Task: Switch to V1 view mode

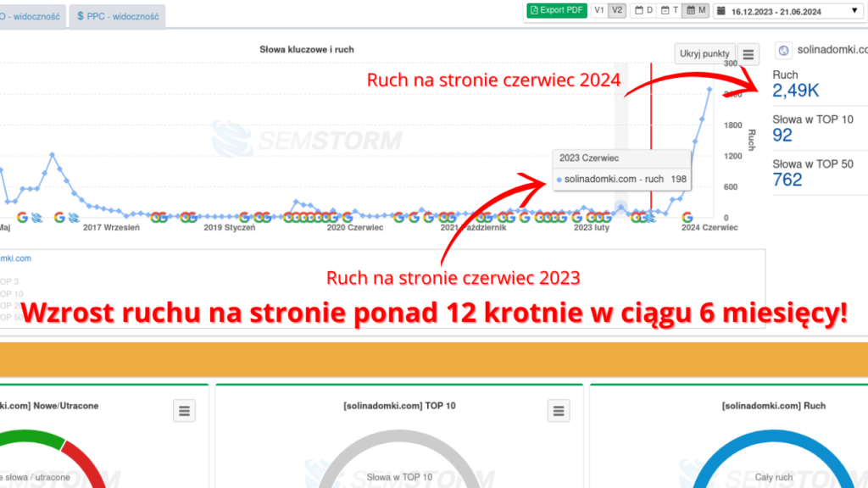Action: (x=598, y=11)
